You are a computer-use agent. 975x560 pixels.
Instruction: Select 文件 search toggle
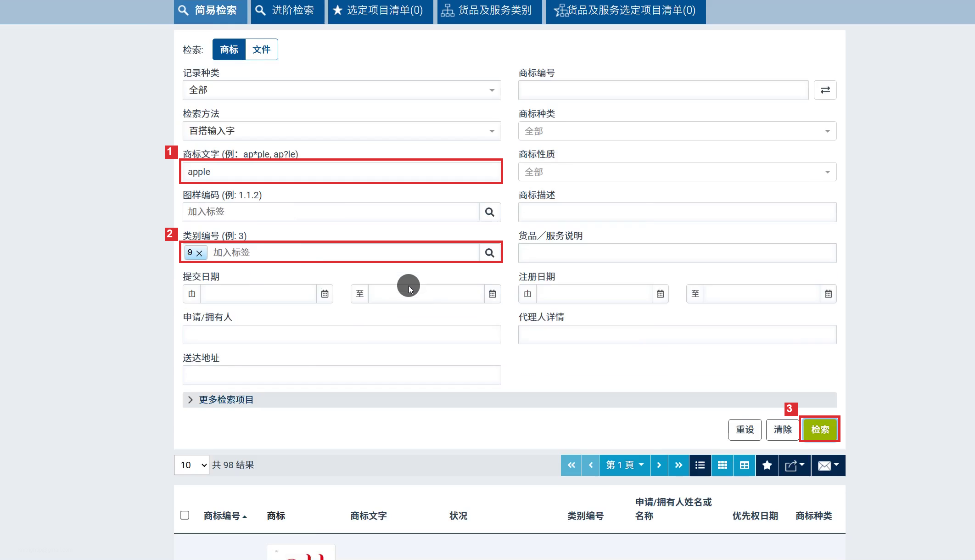262,50
